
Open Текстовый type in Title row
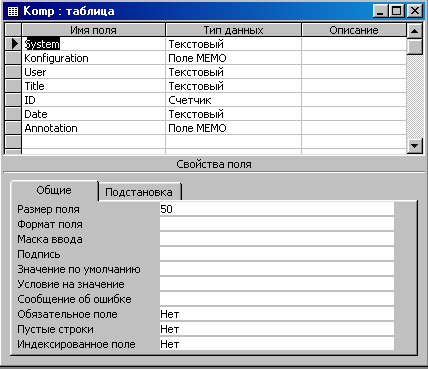tap(233, 86)
